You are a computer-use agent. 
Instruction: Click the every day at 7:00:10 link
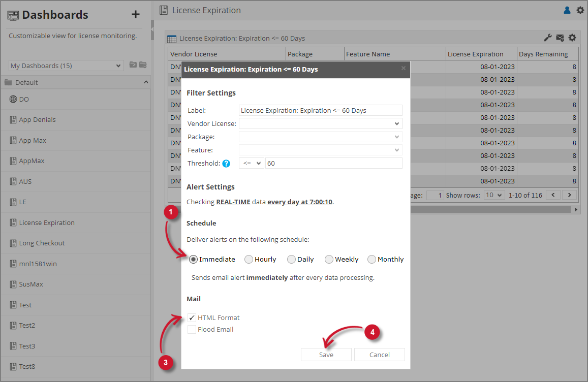click(300, 202)
